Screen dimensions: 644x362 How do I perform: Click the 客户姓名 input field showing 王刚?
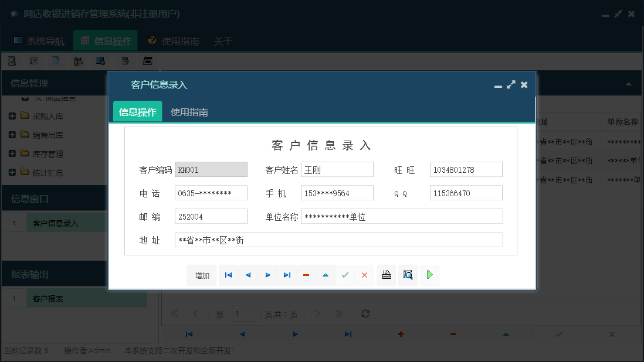pos(337,169)
